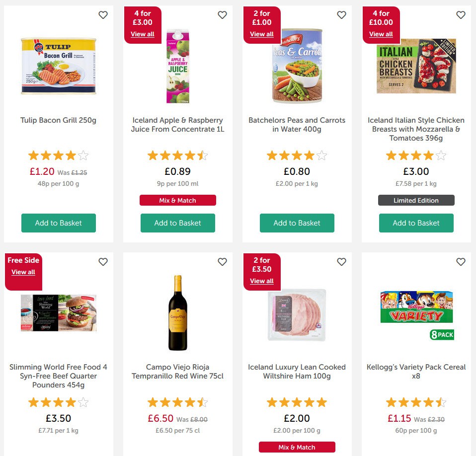Click the Mix & Match badge on the juice

click(177, 200)
